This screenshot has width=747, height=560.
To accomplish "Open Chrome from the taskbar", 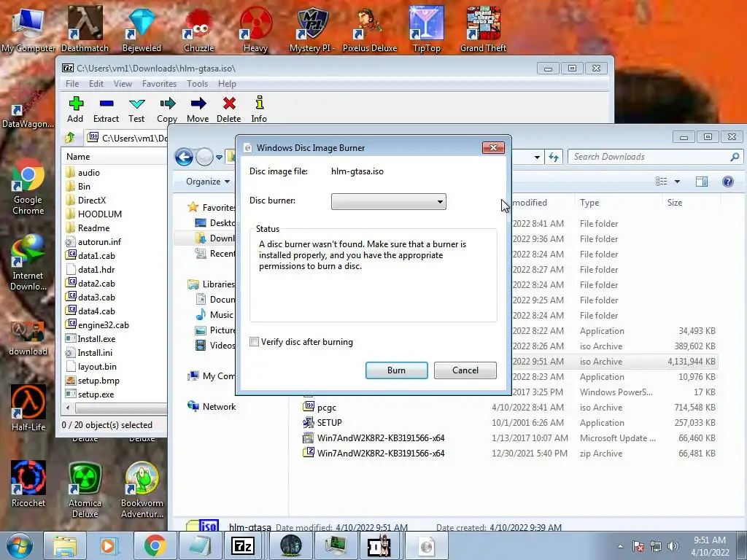I will tap(155, 545).
